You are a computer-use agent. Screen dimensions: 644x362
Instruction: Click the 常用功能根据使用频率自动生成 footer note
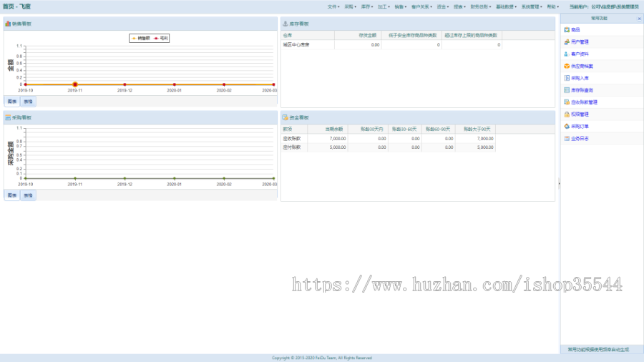coord(598,350)
